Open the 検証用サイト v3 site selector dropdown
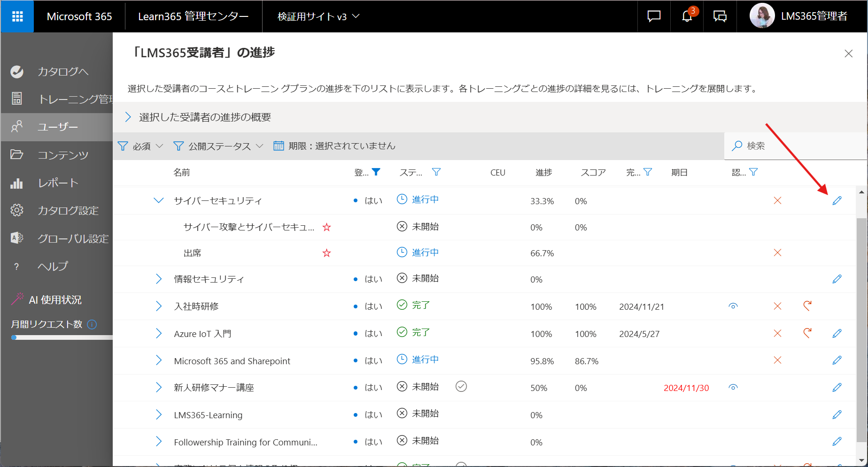 (318, 16)
